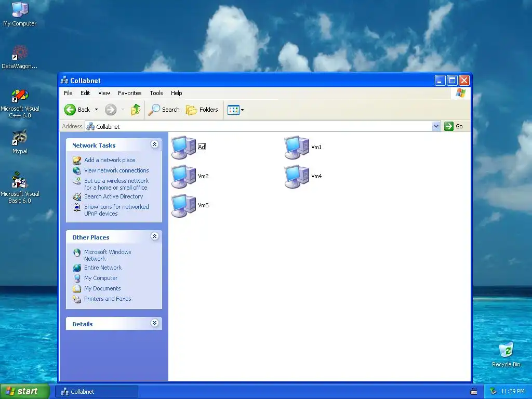Open the Tools menu
Screen dimensions: 532x399
coord(156,93)
